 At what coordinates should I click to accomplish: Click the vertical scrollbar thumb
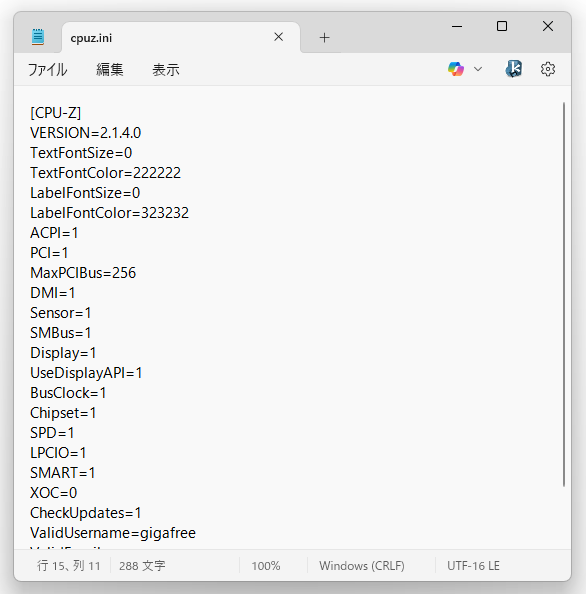[564, 294]
